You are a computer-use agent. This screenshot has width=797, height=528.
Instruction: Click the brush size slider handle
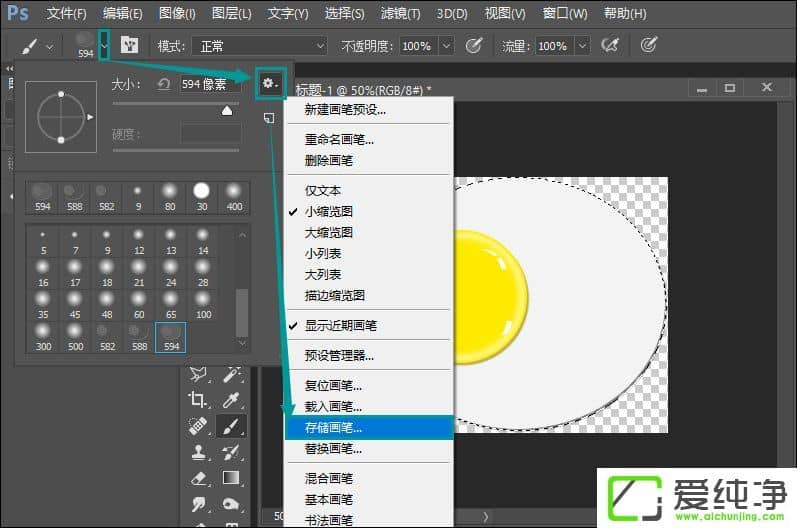tap(229, 113)
